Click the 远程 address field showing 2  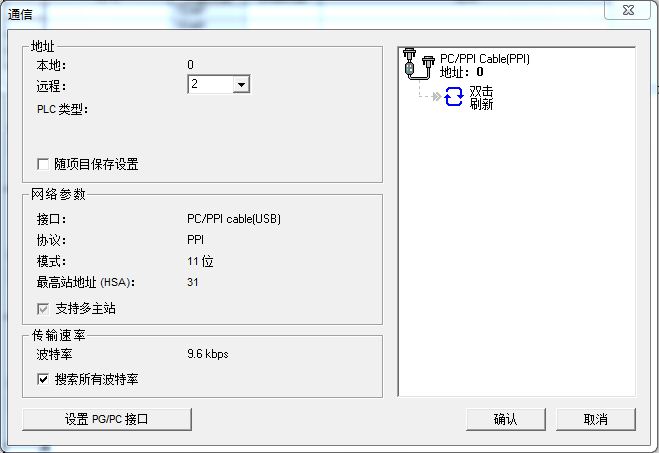[210, 85]
